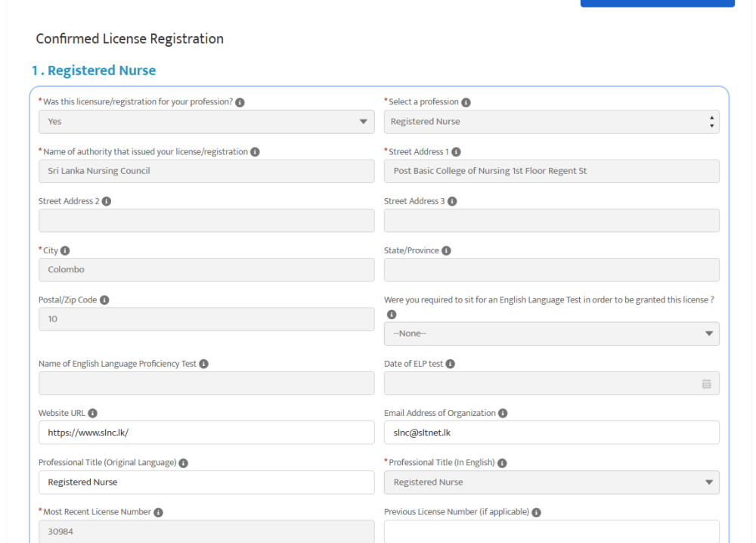Screen dimensions: 756x543
Task: Click info icon beside Postal/Zip Code
Action: click(104, 300)
